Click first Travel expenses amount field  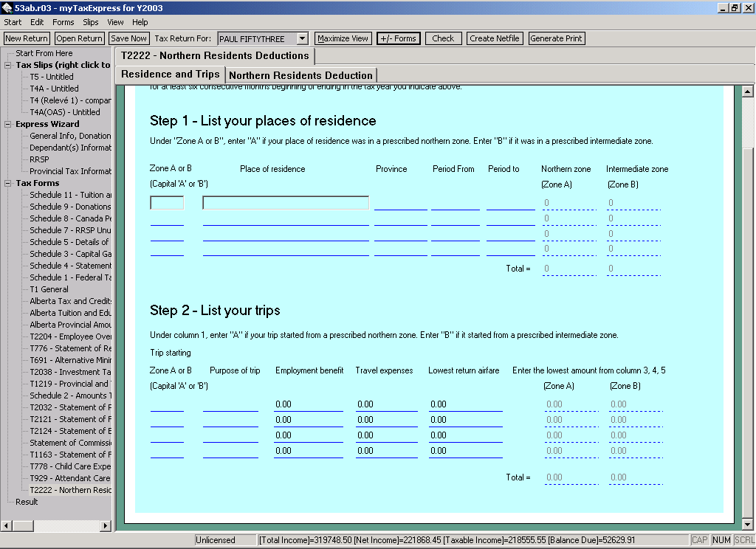[x=385, y=404]
